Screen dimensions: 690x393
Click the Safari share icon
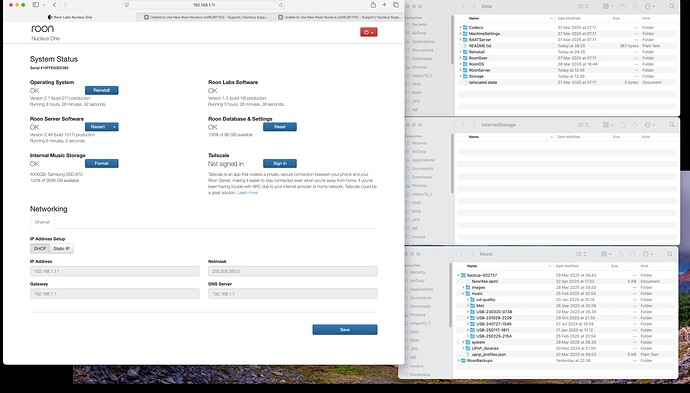[x=373, y=5]
